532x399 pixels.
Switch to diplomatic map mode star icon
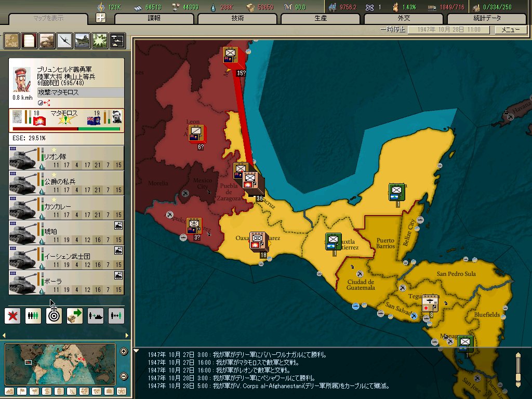[122, 391]
